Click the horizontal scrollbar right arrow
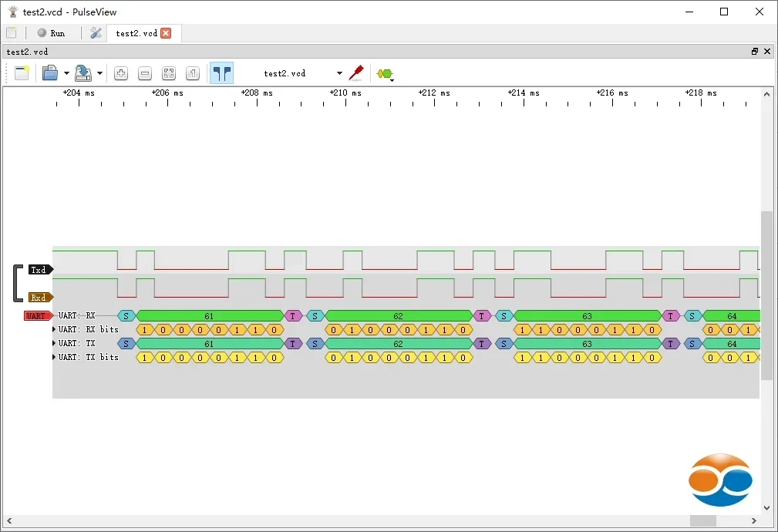Viewport: 778px width, 532px height. pos(753,520)
